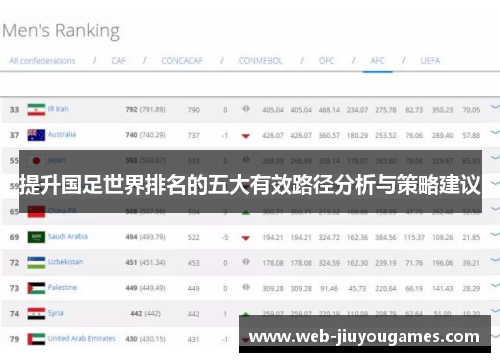This screenshot has width=500, height=362.
Task: Click Syria total points 442 (442)
Action: pos(145,314)
